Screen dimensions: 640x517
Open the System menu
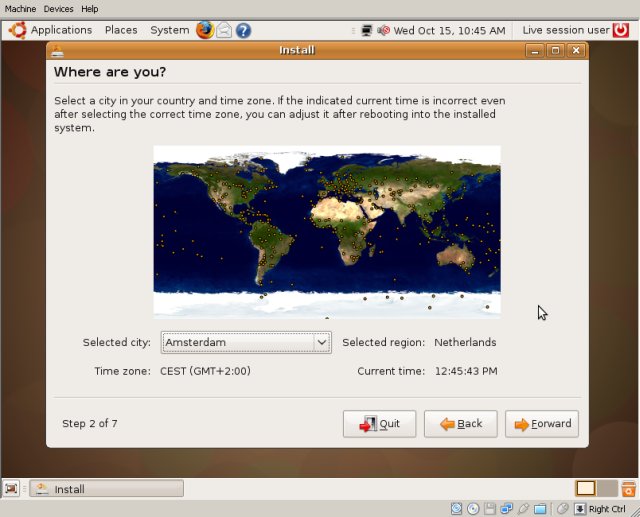point(169,30)
